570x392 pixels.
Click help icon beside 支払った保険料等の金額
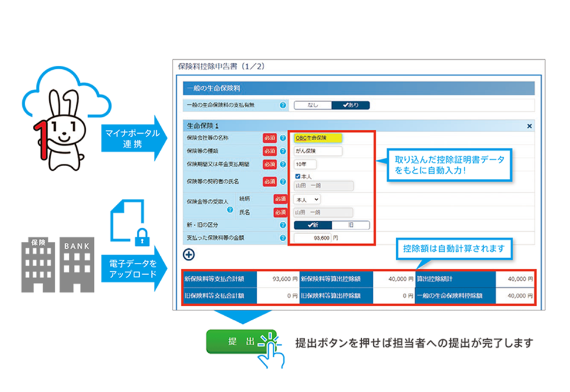point(283,238)
